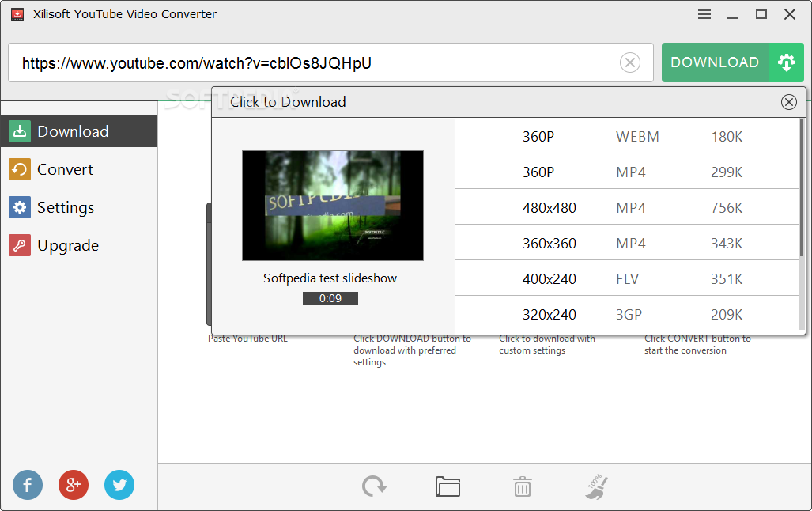Click the orange Convert icon

pos(20,169)
